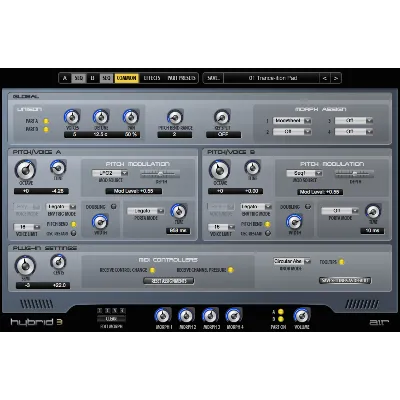Switch to the Part A tab
This screenshot has height=400, width=400.
(65, 78)
